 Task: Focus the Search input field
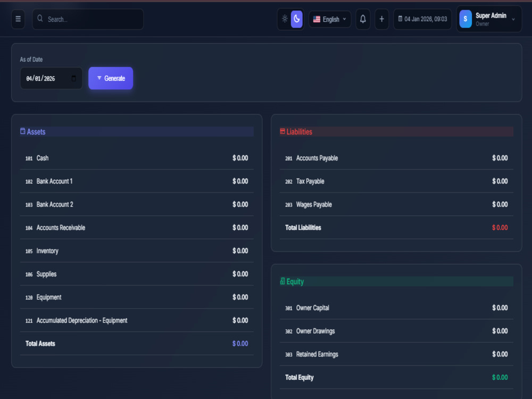(88, 19)
